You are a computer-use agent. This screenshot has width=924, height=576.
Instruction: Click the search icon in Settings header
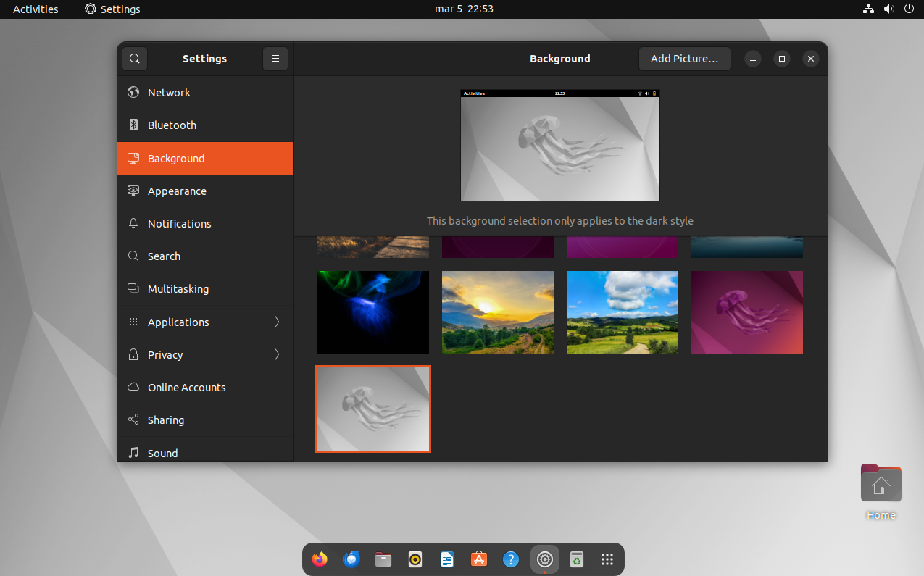pos(135,59)
